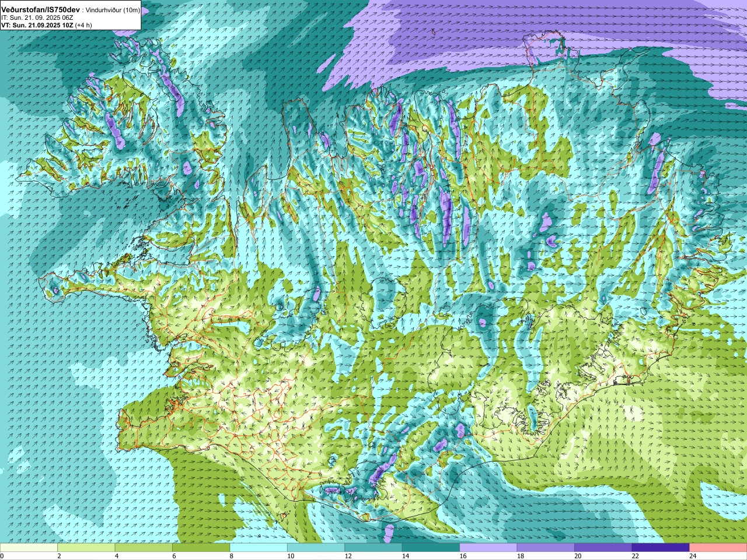Click the 16–18 m/s lavender legend swatch
The image size is (747, 560).
(x=488, y=548)
